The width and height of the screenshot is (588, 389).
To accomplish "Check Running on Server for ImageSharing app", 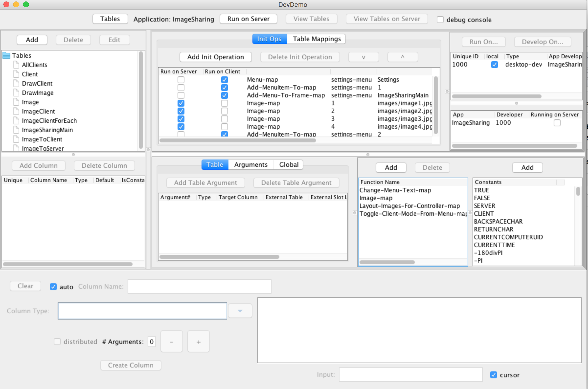I will click(x=557, y=123).
